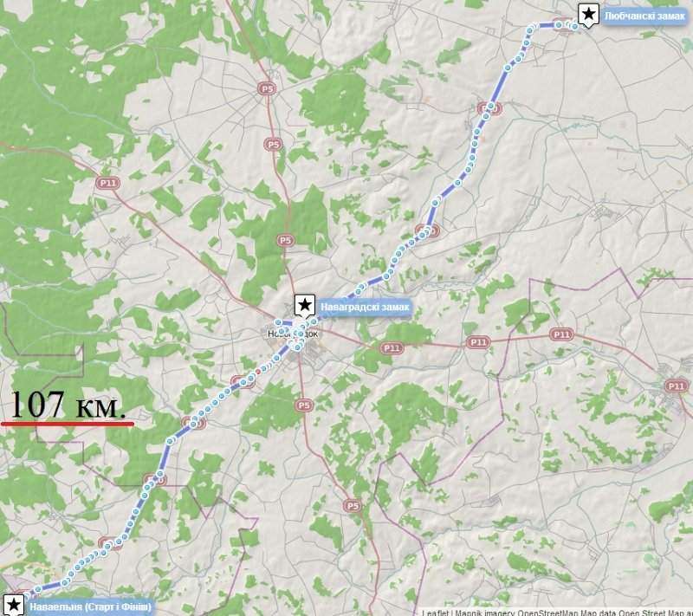The width and height of the screenshot is (693, 616).
Task: Select the Наваградскі замак label
Action: (365, 307)
